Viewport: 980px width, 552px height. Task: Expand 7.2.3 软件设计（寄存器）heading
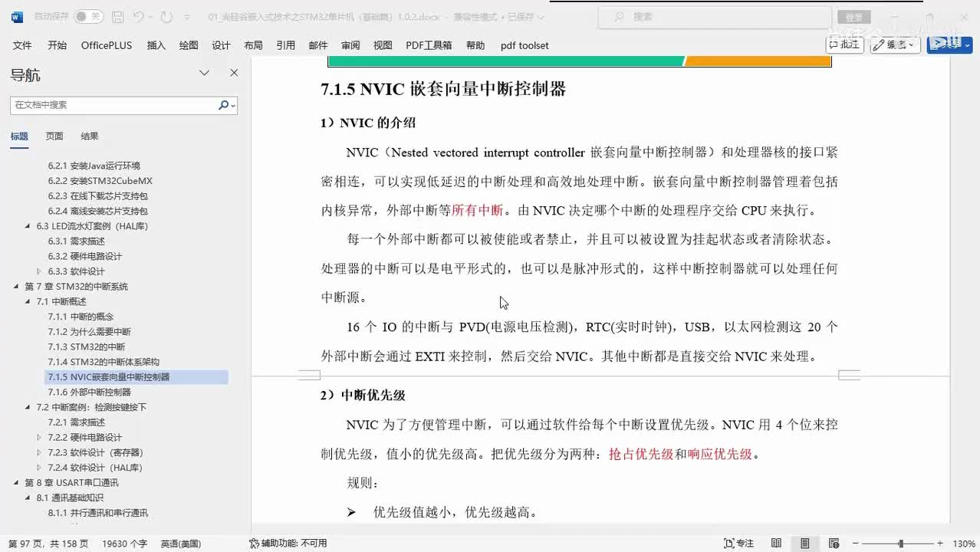pyautogui.click(x=40, y=452)
